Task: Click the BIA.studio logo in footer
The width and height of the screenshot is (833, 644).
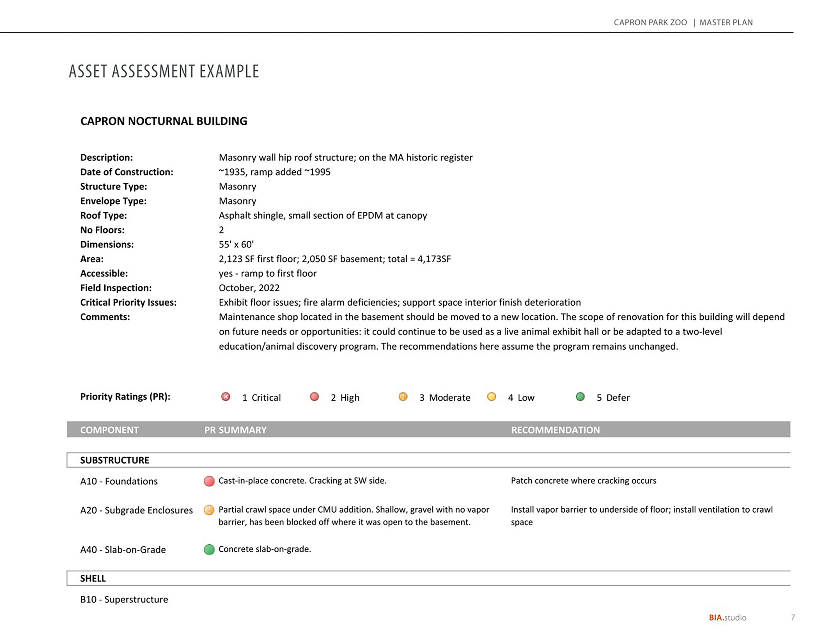Action: coord(727,617)
